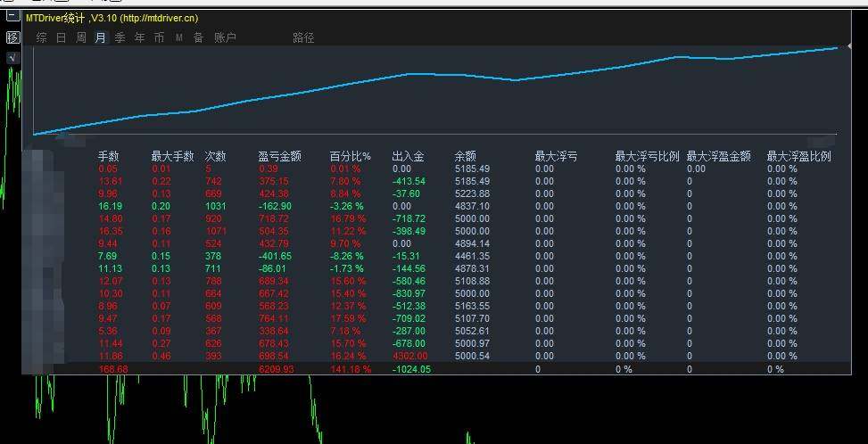Switch to the 年 yearly tab
The height and width of the screenshot is (444, 868).
pyautogui.click(x=139, y=37)
